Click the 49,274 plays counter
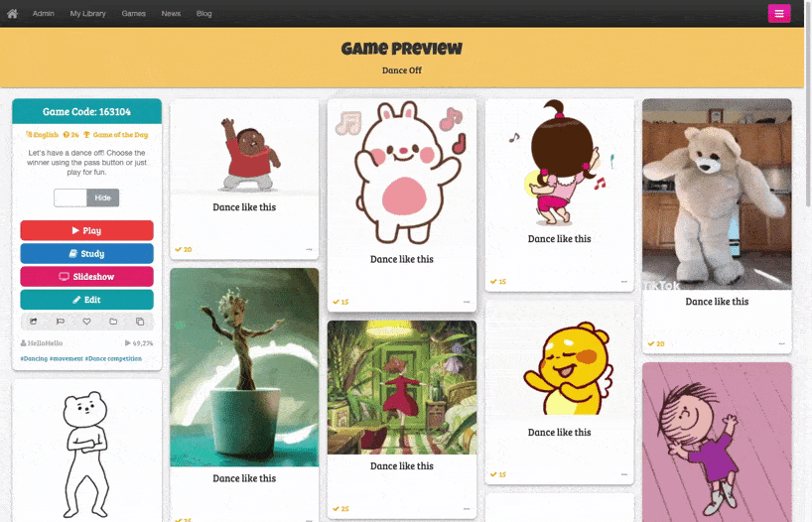The width and height of the screenshot is (812, 522). pos(139,342)
